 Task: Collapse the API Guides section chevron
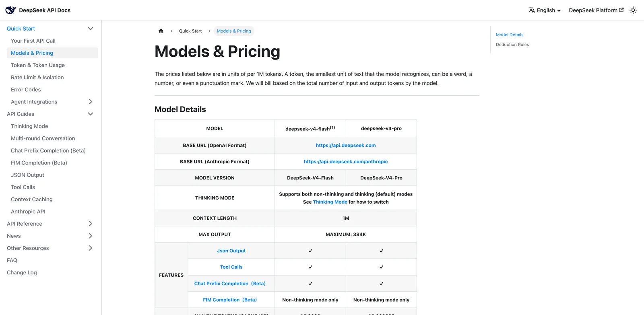tap(91, 114)
